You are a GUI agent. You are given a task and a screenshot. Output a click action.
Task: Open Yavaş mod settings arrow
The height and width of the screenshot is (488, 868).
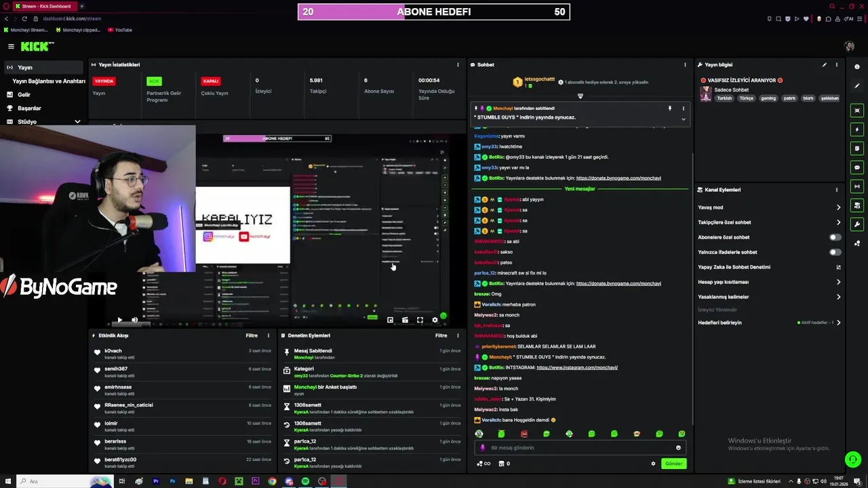tap(838, 207)
